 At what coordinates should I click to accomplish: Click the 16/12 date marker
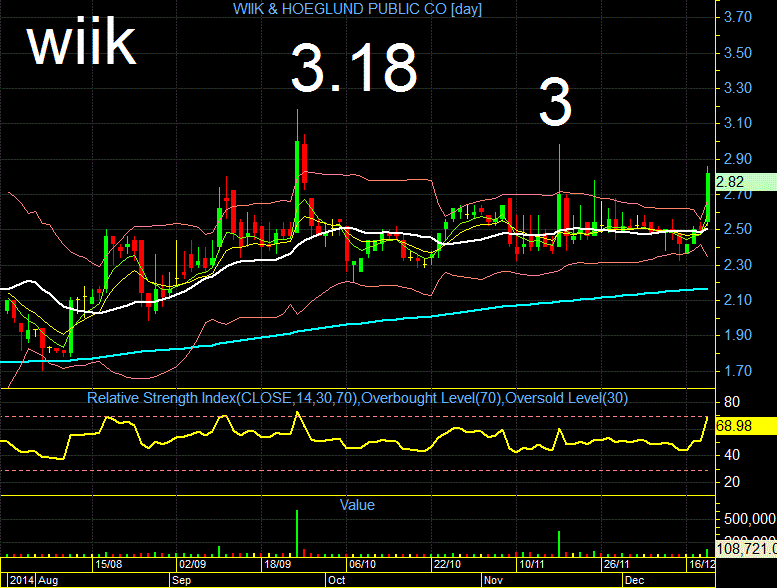(702, 564)
